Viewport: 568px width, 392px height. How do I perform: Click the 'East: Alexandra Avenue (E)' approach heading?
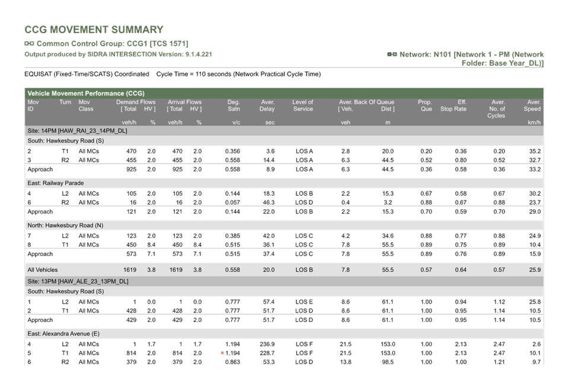[64, 334]
